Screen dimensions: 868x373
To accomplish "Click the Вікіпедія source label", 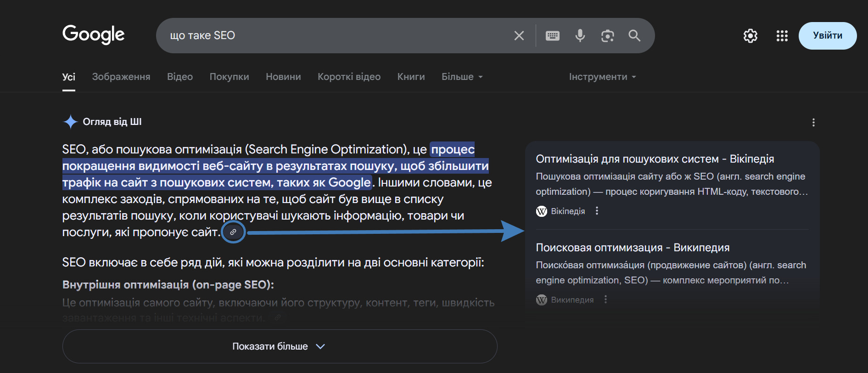I will pyautogui.click(x=568, y=211).
